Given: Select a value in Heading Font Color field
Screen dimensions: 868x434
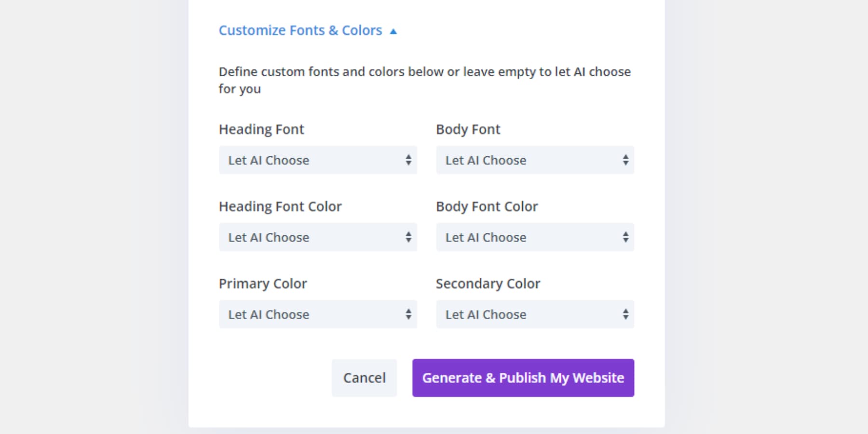Looking at the screenshot, I should click(318, 237).
